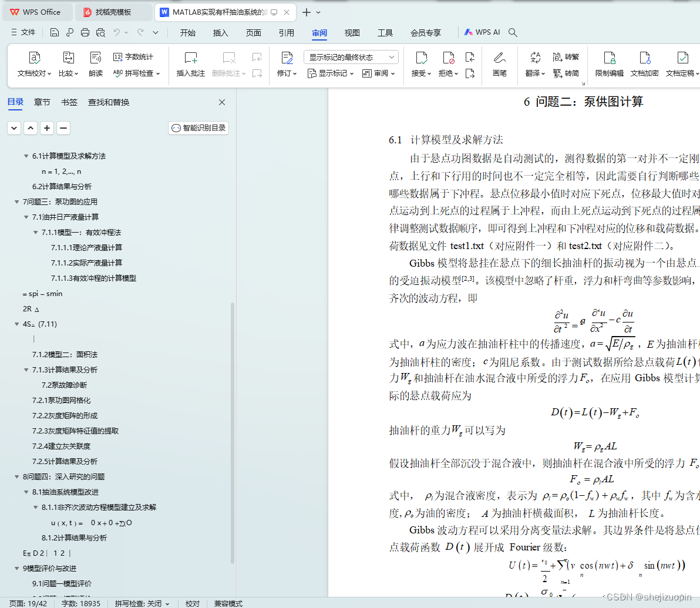700x608 pixels.
Task: Click the print icon in quick toolbar
Action: 85,32
